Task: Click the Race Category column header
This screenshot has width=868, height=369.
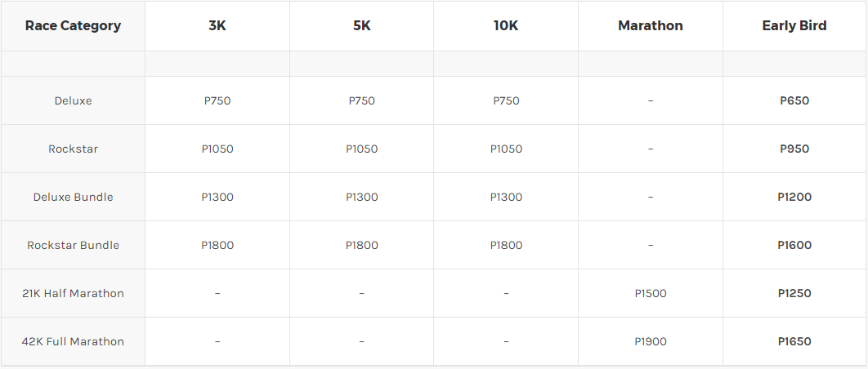Action: [73, 25]
